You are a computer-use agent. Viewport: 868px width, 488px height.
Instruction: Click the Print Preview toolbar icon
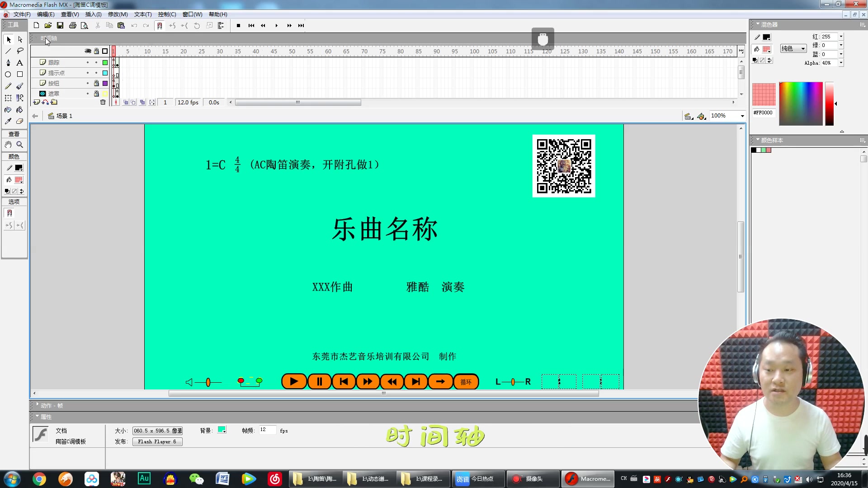coord(85,26)
